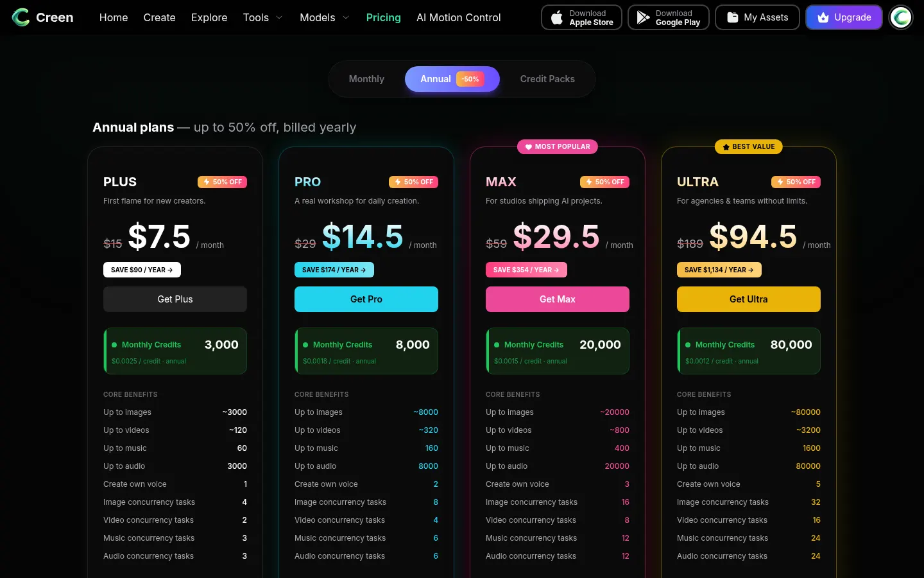This screenshot has height=578, width=924.
Task: Click PLUS Monthly Credits 3,000 box
Action: 175,351
